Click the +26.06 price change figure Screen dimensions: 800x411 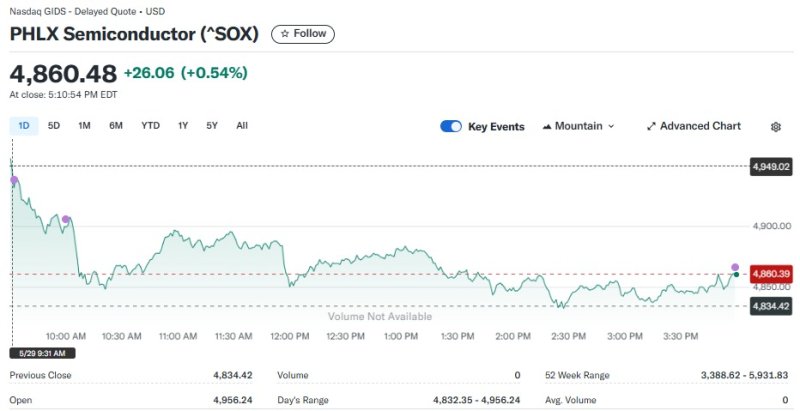149,73
